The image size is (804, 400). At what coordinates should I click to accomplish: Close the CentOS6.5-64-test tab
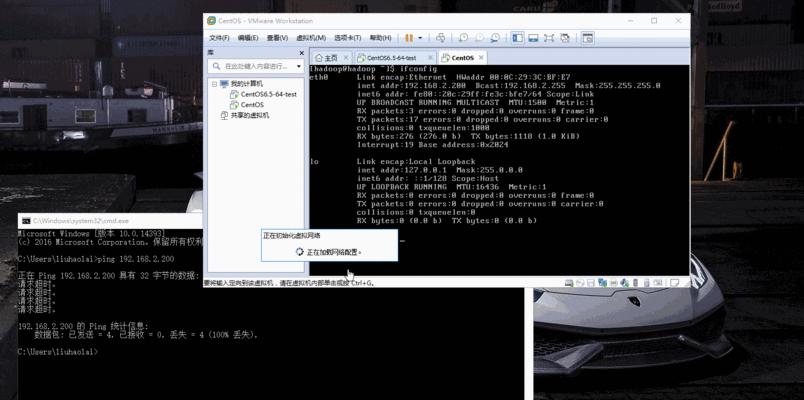431,57
